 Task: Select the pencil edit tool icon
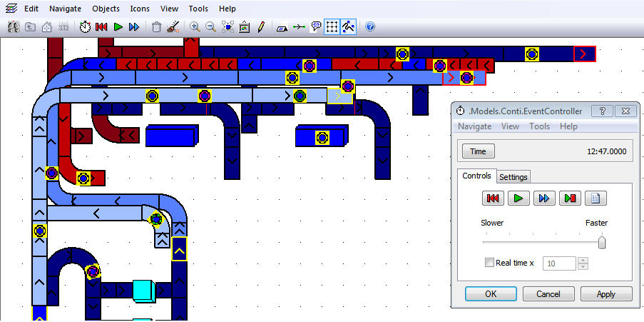261,27
